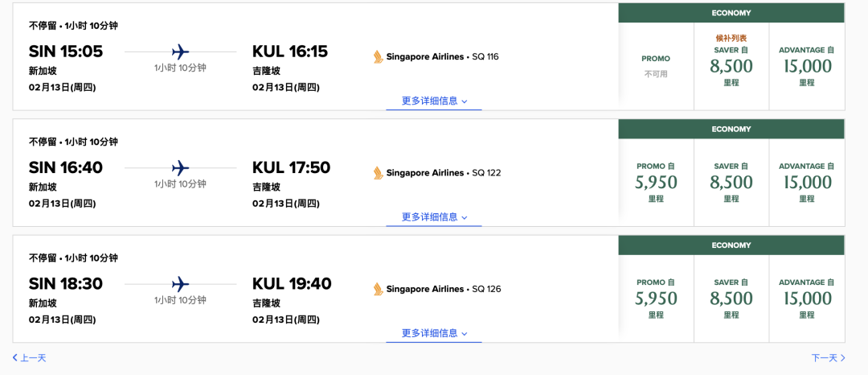Click the airplane icon on the 15:05 flight
868x375 pixels.
click(181, 52)
